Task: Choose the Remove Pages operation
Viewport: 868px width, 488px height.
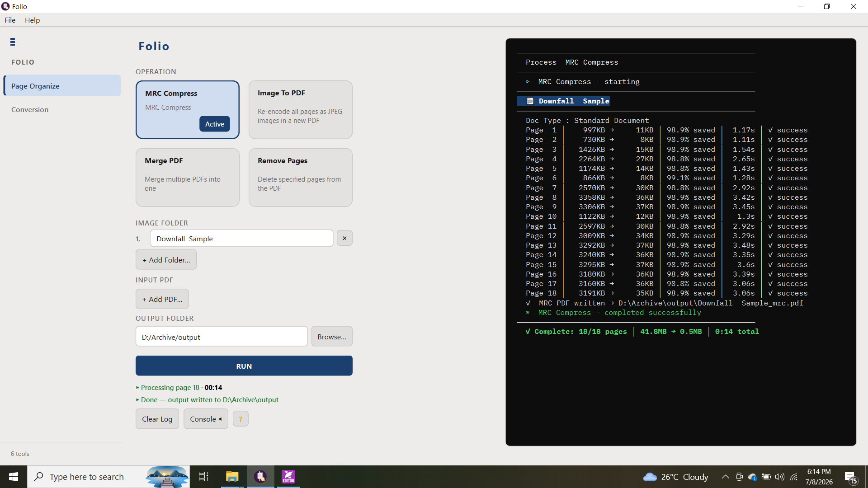Action: coord(301,178)
